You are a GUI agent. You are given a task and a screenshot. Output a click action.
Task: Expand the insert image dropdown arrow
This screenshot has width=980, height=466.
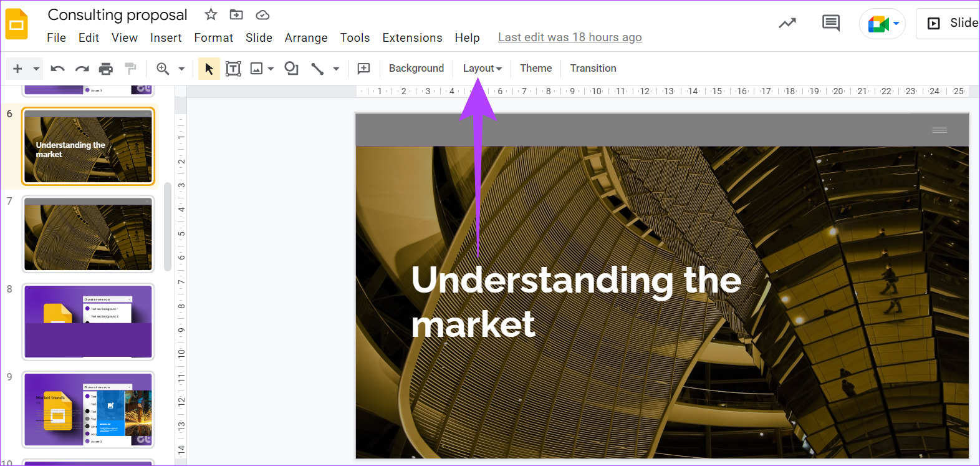coord(271,69)
